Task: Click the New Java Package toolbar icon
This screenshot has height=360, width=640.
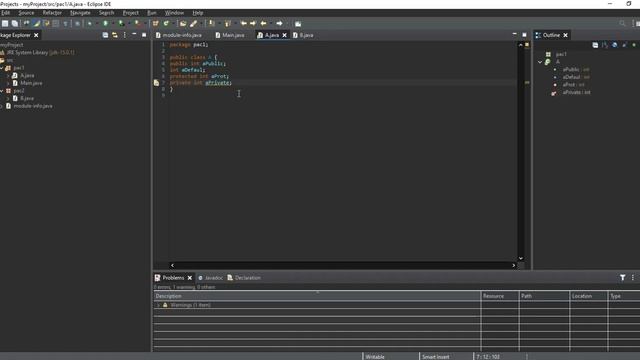Action: tap(156, 24)
